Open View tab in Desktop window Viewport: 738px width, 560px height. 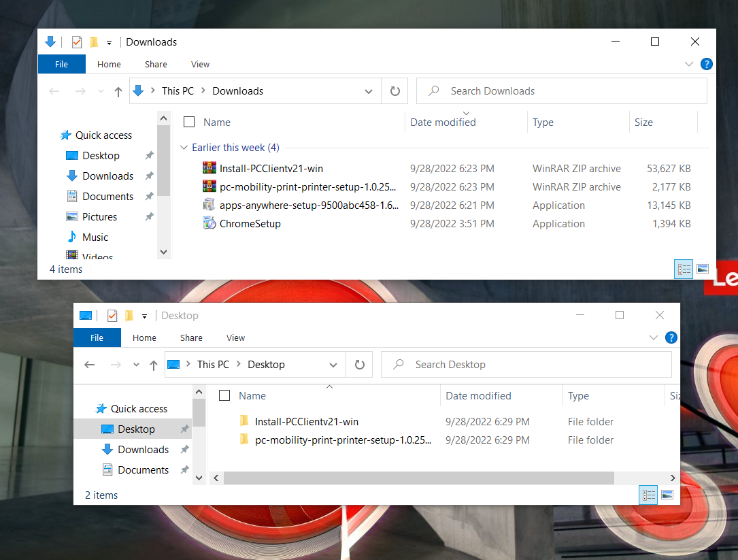(235, 337)
